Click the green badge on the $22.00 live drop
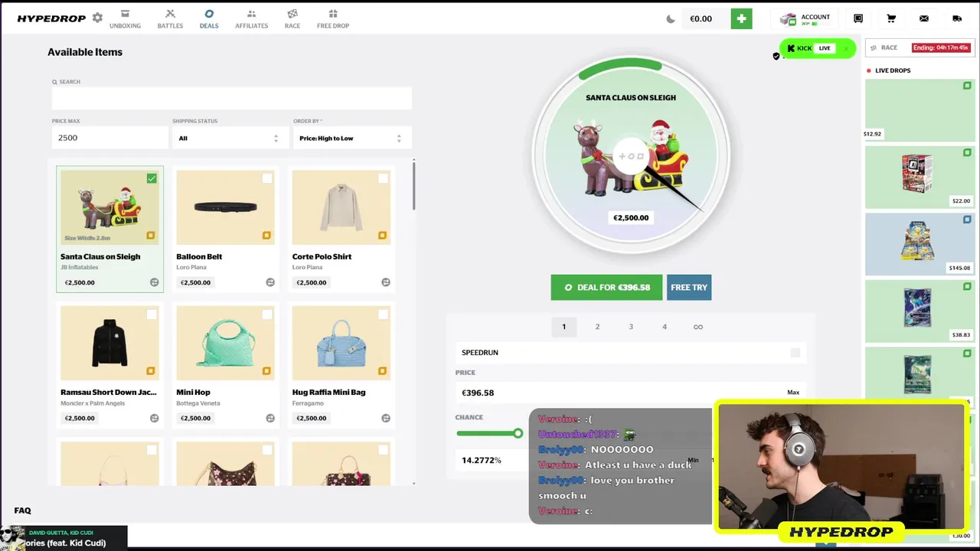 coord(968,153)
